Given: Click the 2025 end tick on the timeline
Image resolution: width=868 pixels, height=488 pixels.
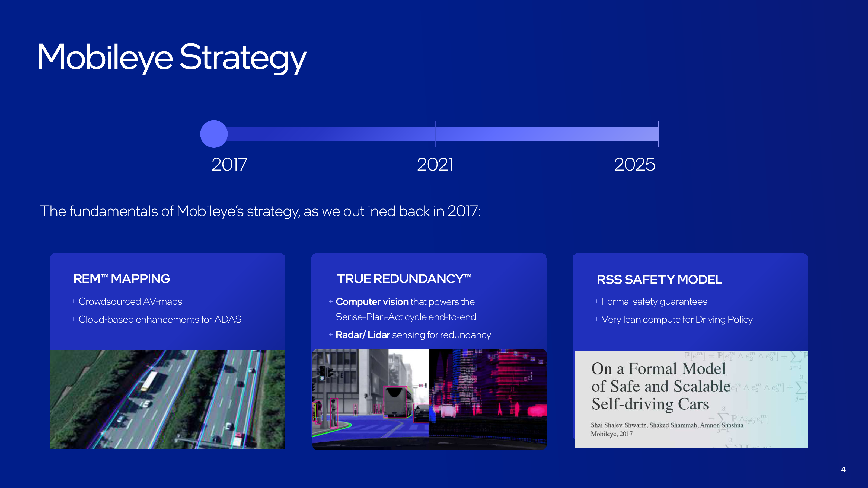Looking at the screenshot, I should click(658, 134).
